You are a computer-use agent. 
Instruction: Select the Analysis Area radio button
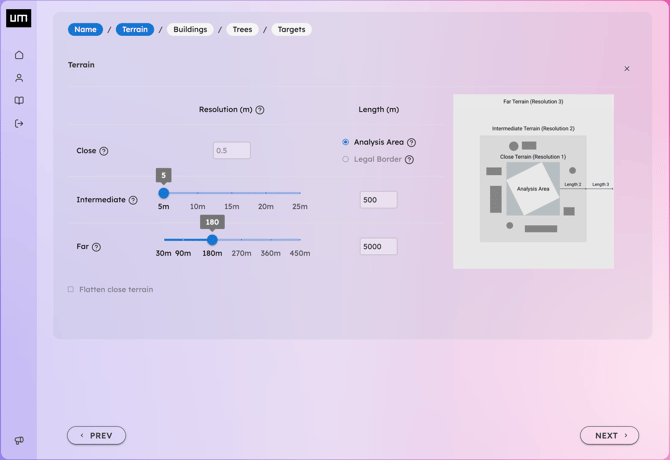[346, 142]
